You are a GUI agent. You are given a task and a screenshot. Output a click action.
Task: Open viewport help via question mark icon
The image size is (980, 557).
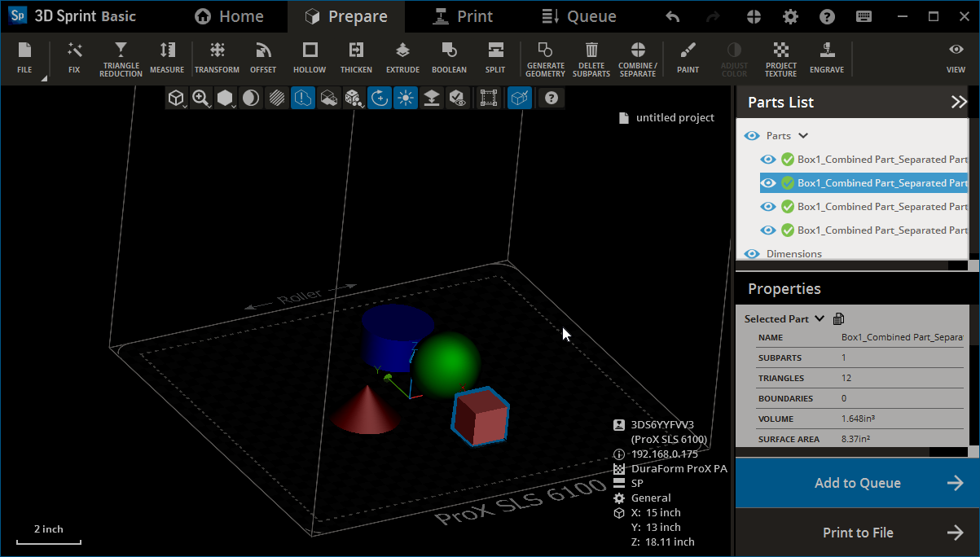click(x=551, y=98)
